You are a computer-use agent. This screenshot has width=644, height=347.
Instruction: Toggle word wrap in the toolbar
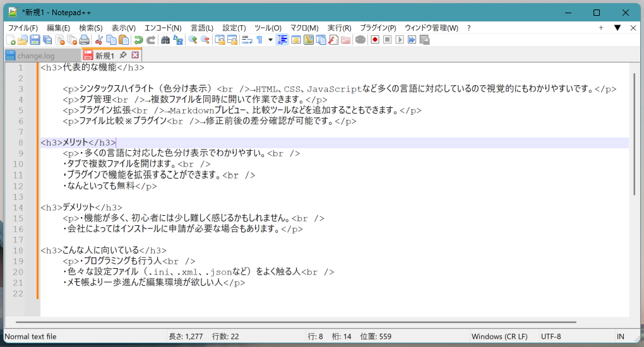[x=247, y=40]
